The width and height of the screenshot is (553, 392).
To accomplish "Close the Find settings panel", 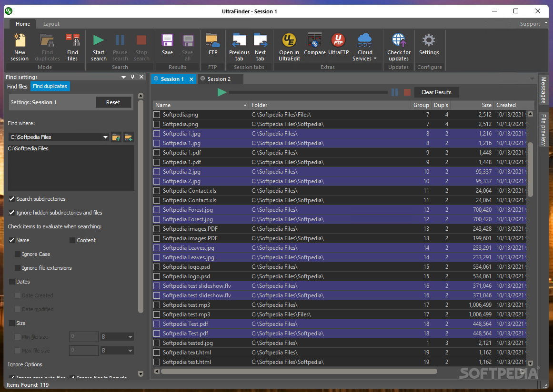I will point(141,77).
